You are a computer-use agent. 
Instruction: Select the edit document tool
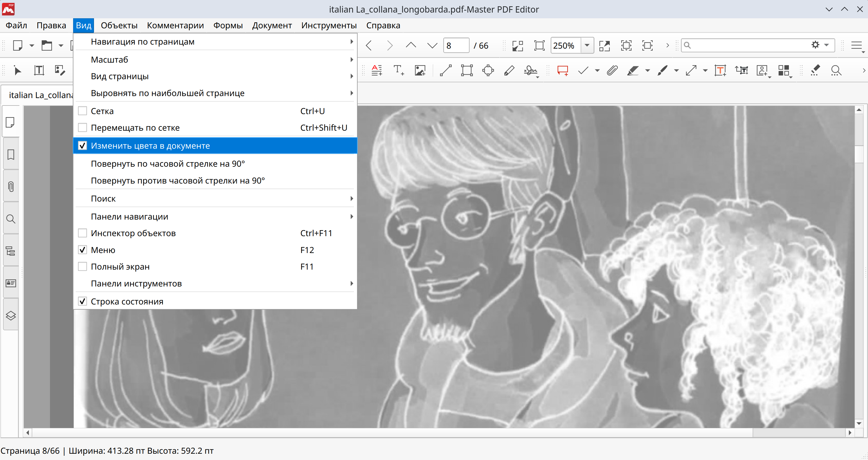coord(60,71)
